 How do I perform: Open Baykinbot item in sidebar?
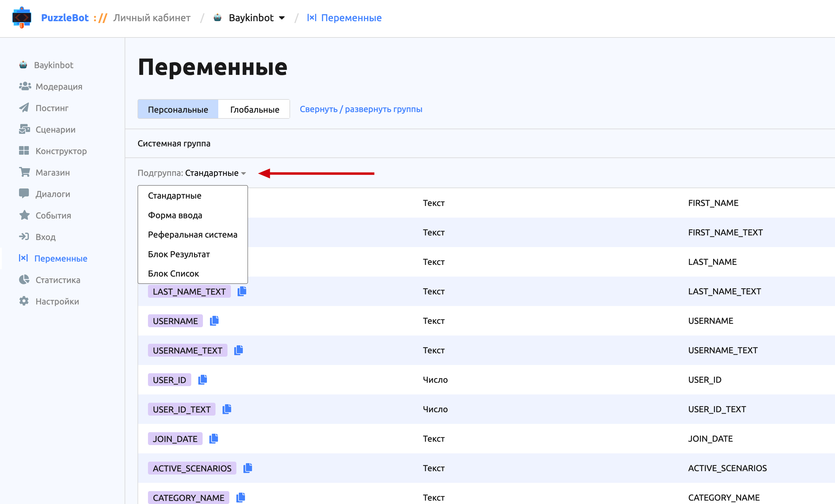[x=46, y=65]
